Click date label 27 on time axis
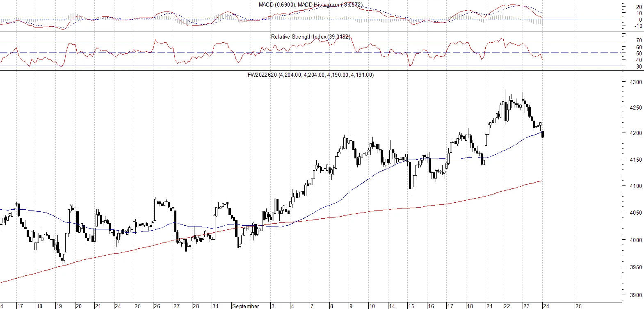 click(176, 306)
